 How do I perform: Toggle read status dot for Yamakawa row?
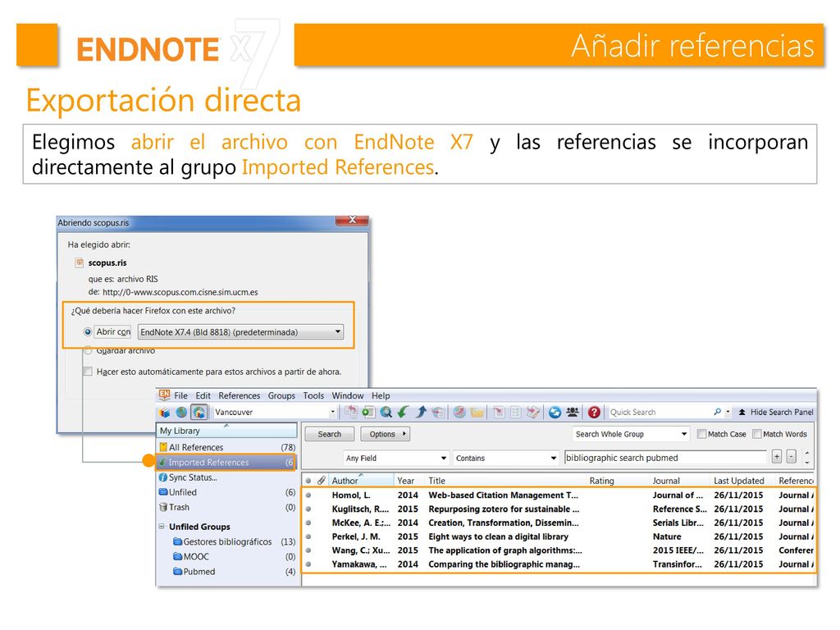point(308,564)
